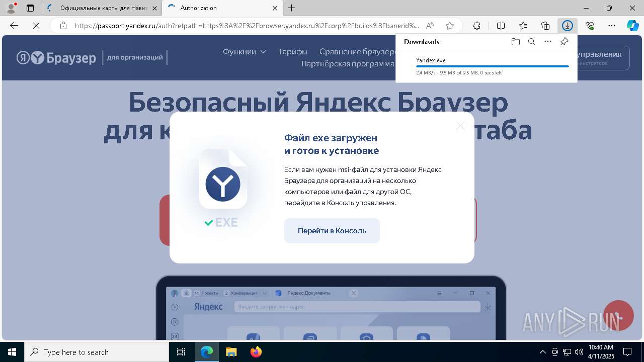Show hidden system tray icons chevron
This screenshot has width=644, height=362.
click(x=542, y=352)
